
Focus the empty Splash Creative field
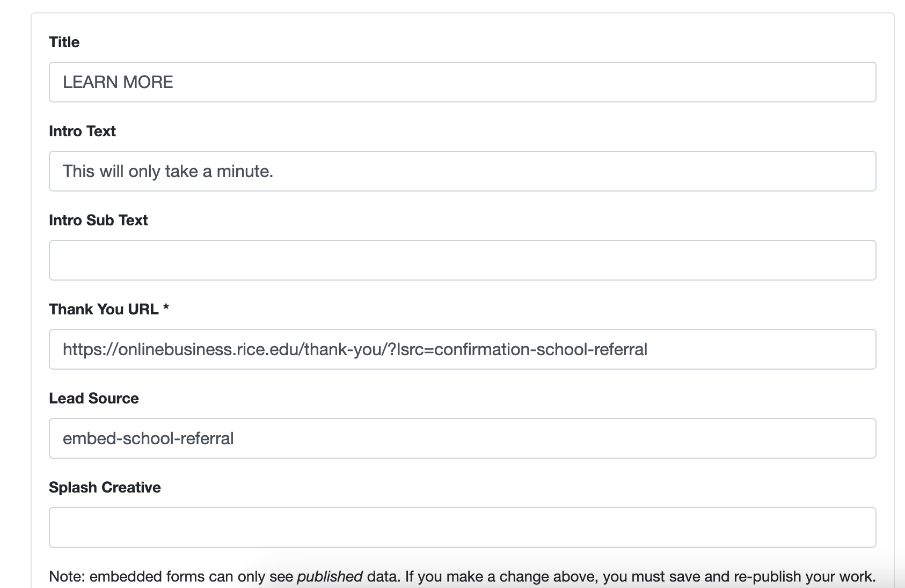click(x=462, y=527)
